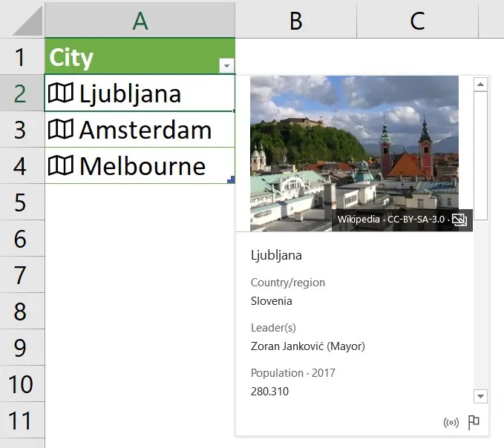Click the Country/region field label

tap(288, 283)
